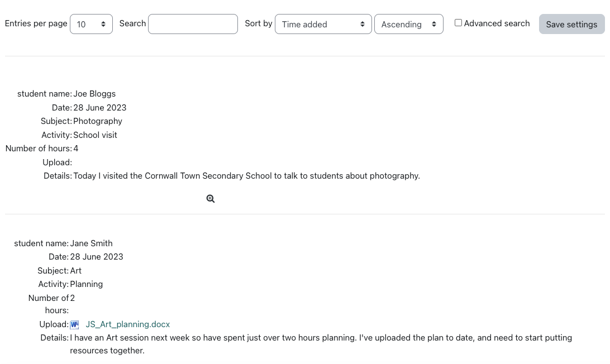The height and width of the screenshot is (364, 610).
Task: Click the Save settings button
Action: click(x=571, y=24)
